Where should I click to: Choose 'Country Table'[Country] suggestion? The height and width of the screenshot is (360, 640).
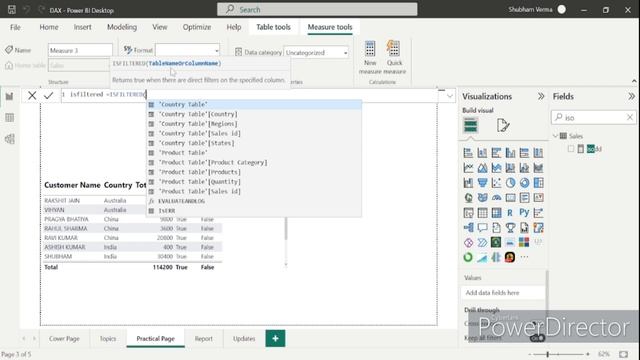click(x=254, y=114)
